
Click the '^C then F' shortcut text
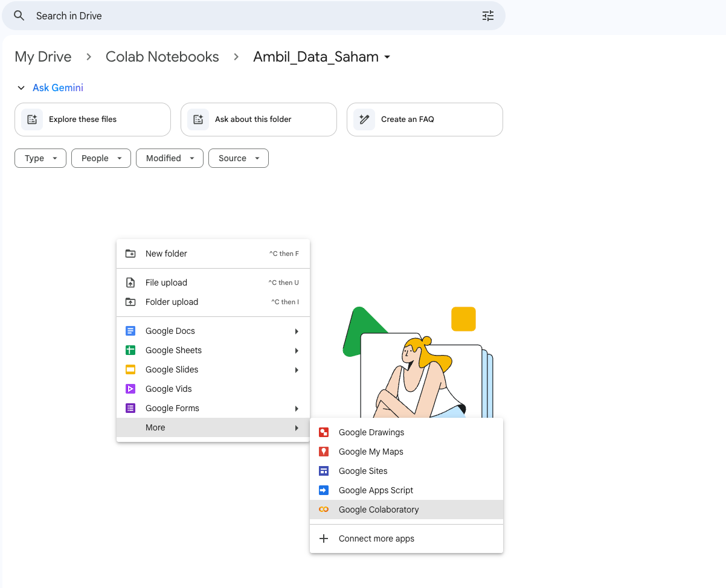[x=284, y=254]
